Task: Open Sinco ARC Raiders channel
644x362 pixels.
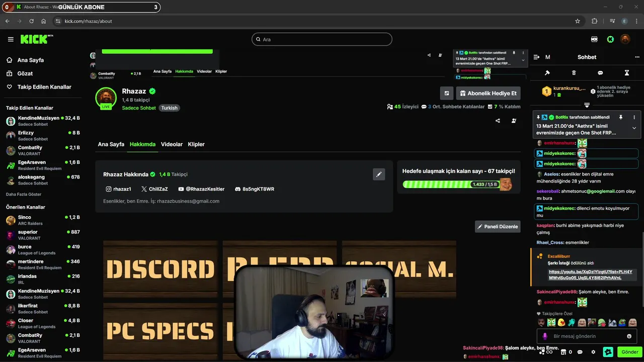Action: pos(43,220)
